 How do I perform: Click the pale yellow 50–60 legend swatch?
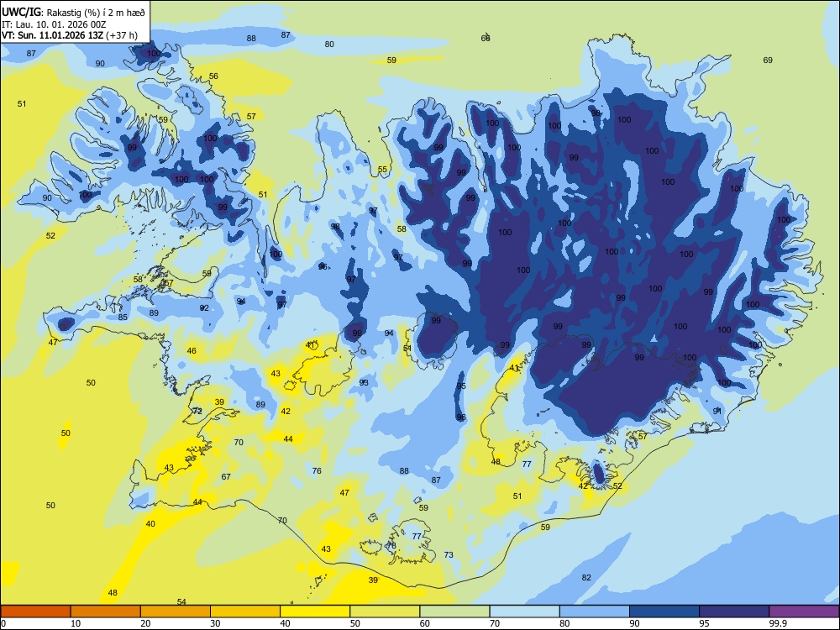386,612
